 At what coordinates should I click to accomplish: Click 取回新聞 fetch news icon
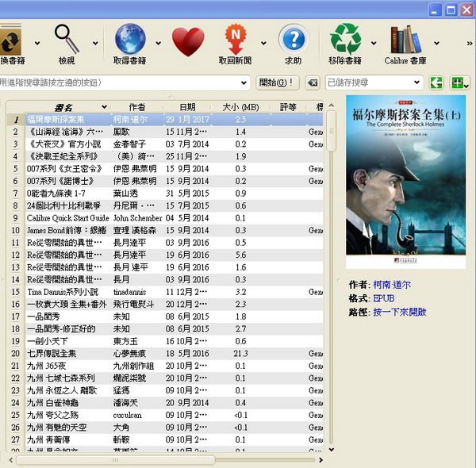click(235, 38)
